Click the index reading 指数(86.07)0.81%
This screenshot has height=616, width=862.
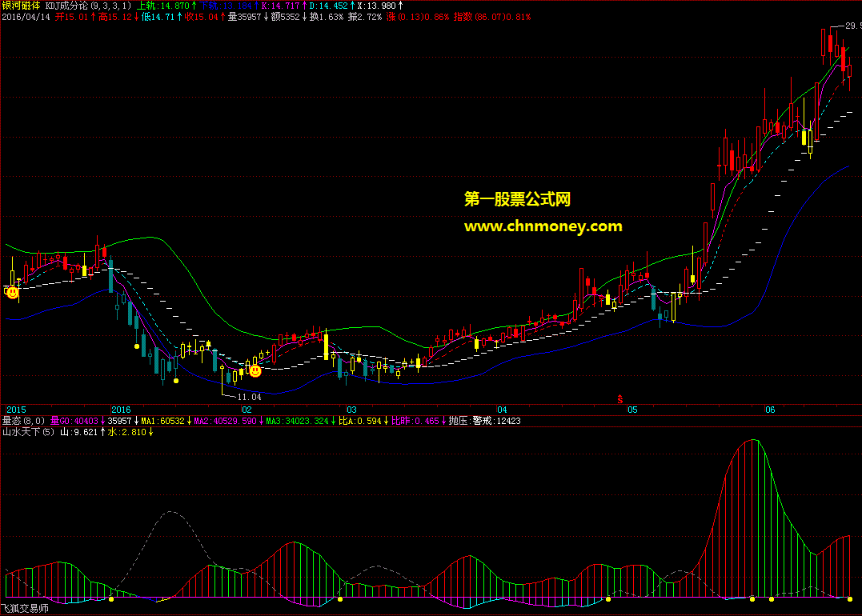pos(492,17)
